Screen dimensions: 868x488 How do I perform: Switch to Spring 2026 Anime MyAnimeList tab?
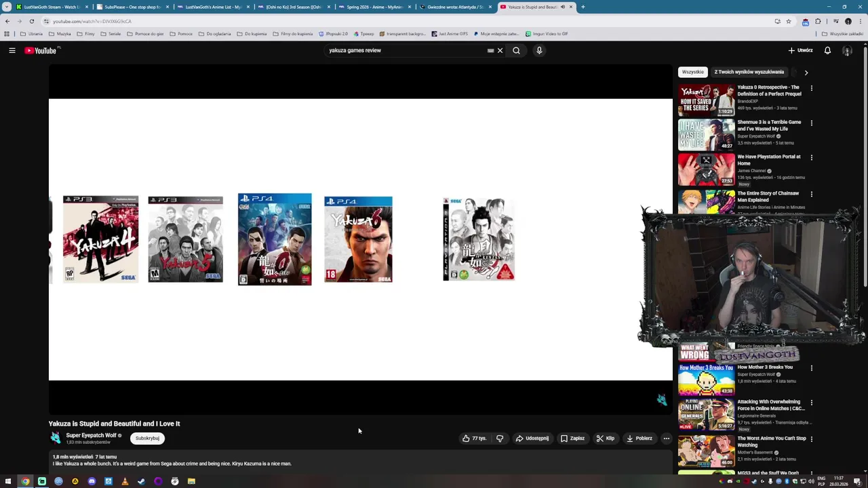tap(374, 7)
